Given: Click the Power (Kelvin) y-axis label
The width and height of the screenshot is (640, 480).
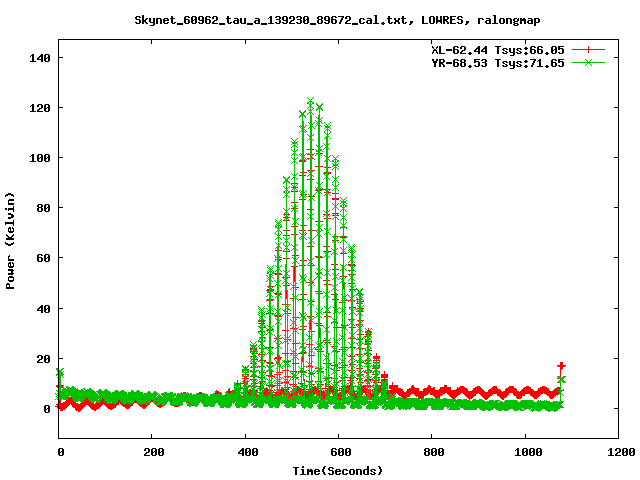Looking at the screenshot, I should (x=11, y=240).
